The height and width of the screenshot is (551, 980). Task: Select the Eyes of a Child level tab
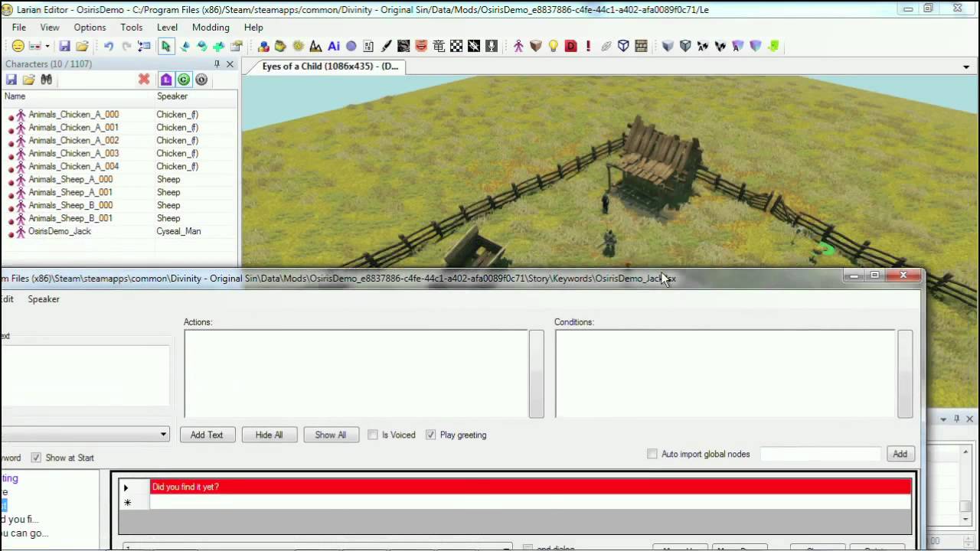pos(331,67)
